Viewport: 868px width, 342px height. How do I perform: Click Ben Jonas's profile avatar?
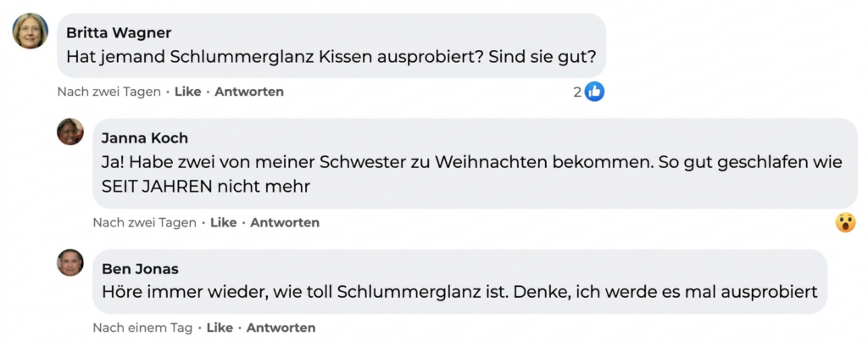pos(70,262)
